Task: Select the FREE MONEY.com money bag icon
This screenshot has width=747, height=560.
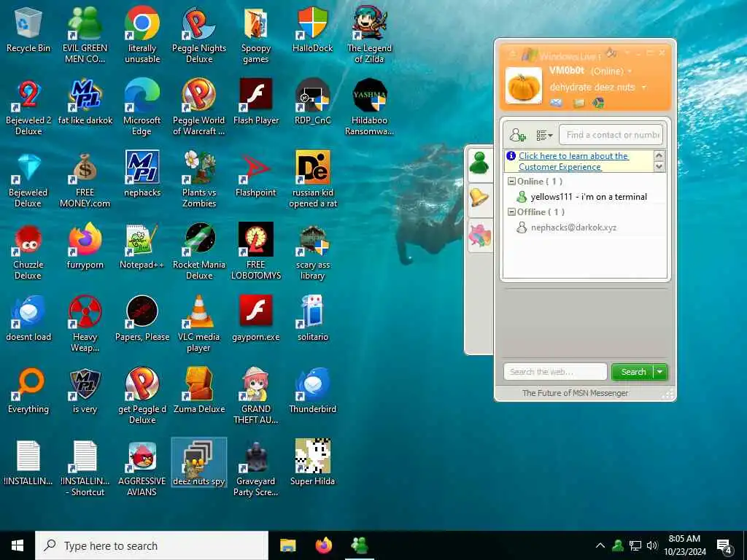Action: click(85, 181)
